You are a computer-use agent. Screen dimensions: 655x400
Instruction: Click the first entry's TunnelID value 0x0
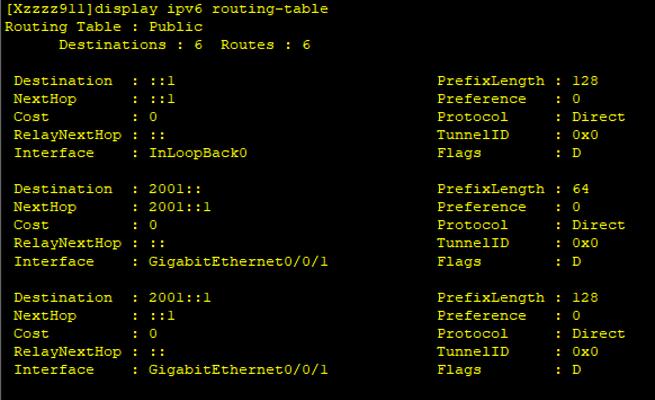585,135
